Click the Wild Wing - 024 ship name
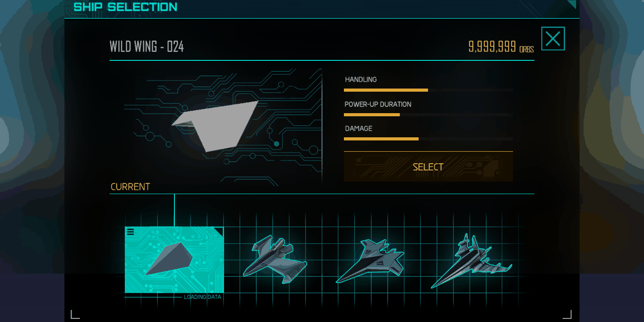The width and height of the screenshot is (644, 322). (x=147, y=47)
